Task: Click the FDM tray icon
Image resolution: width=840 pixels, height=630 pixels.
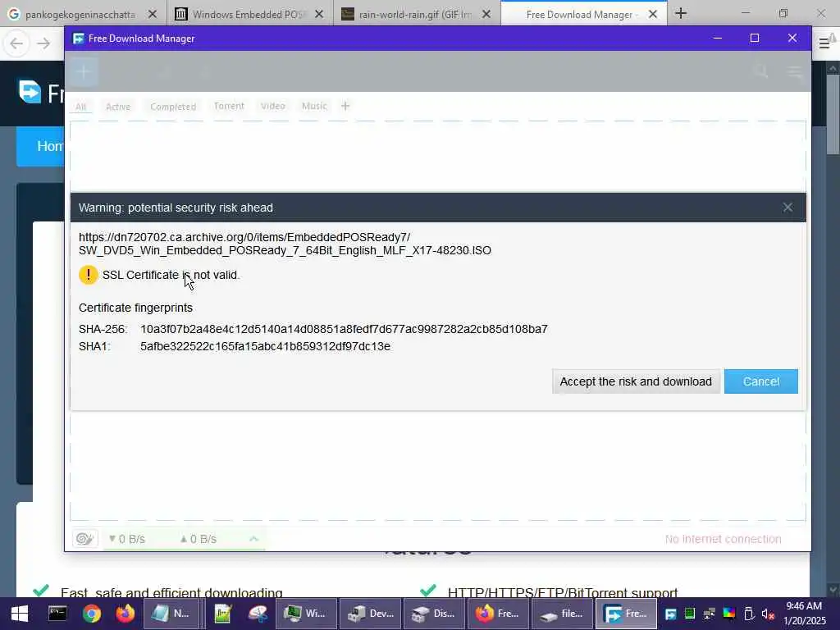Action: pyautogui.click(x=670, y=614)
